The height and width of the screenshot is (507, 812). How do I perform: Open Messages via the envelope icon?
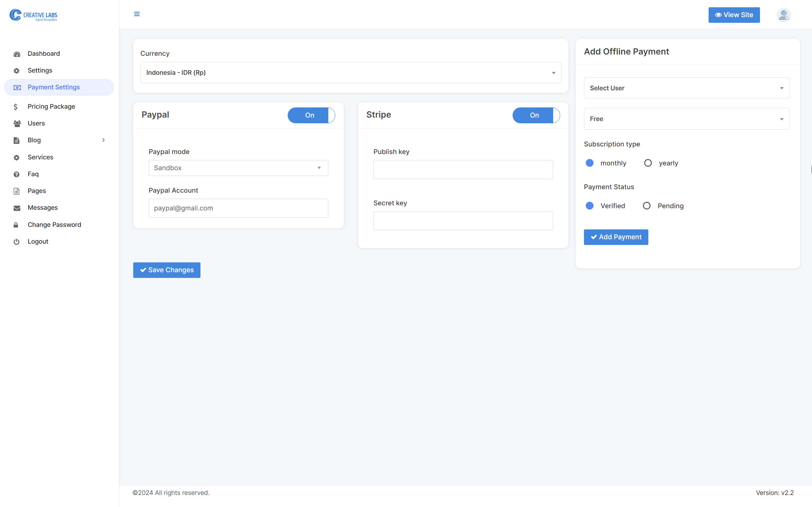pyautogui.click(x=17, y=208)
